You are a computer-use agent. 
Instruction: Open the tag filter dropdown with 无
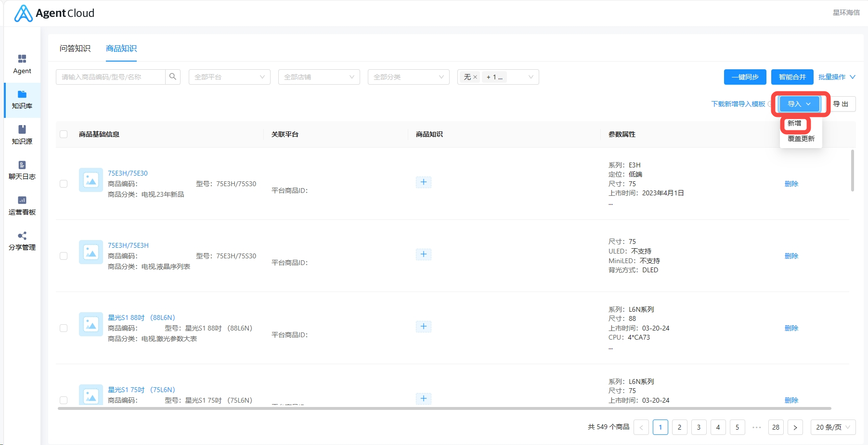click(x=498, y=77)
